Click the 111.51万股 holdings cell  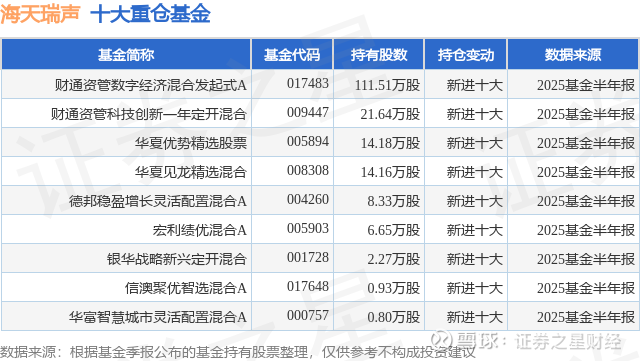(387, 85)
